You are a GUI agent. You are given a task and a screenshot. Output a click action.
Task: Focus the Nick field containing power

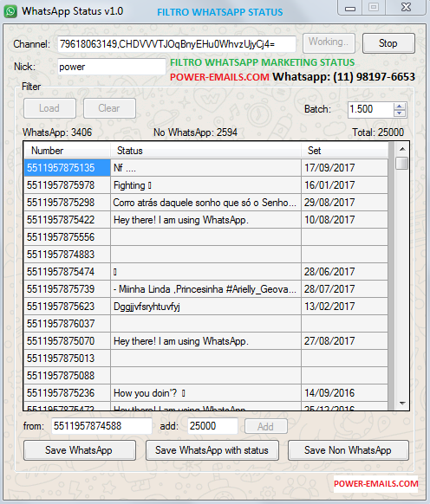(x=112, y=67)
